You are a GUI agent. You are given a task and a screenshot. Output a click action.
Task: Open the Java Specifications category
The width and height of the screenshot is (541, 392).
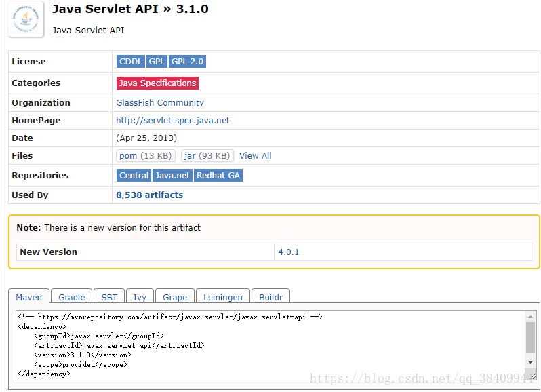click(157, 83)
